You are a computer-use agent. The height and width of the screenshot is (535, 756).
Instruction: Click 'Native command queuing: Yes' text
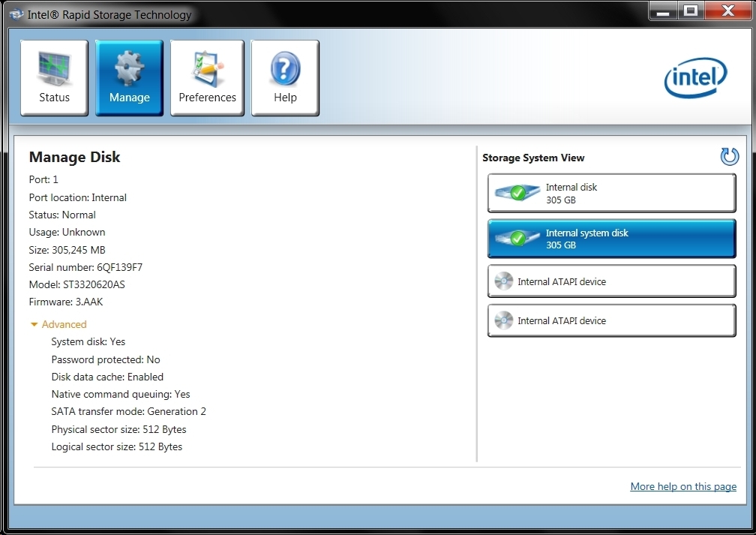pyautogui.click(x=121, y=394)
